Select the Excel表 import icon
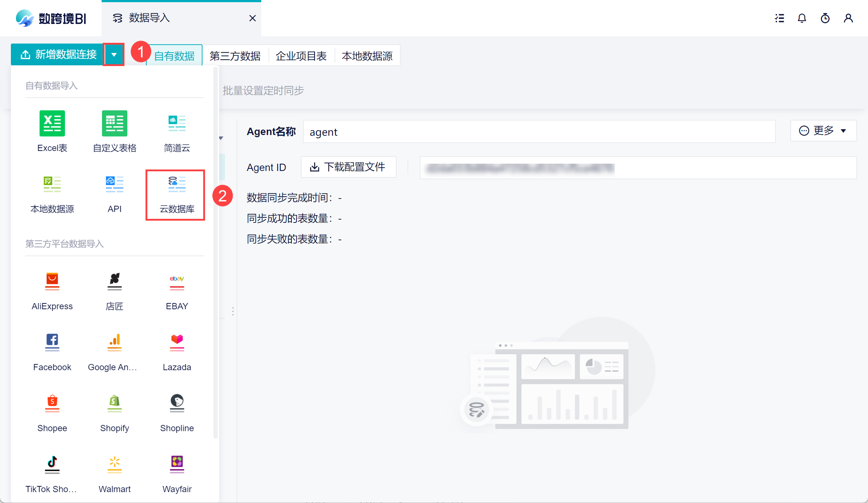Viewport: 868px width, 503px height. coord(52,124)
